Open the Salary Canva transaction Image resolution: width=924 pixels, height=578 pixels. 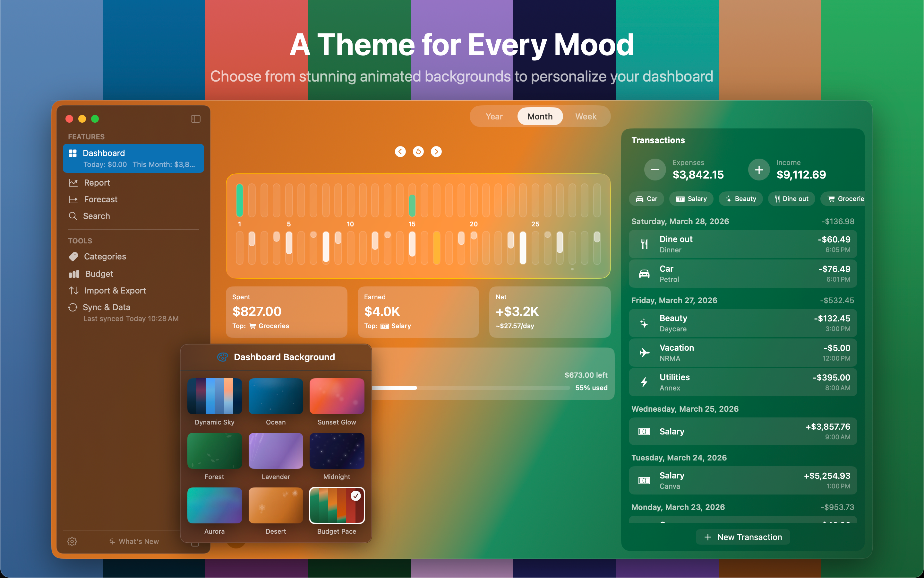[x=743, y=480]
